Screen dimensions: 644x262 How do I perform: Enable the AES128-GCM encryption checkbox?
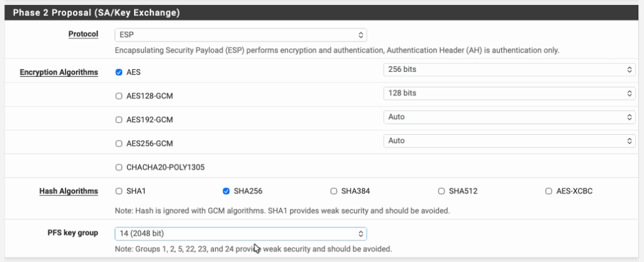point(119,96)
